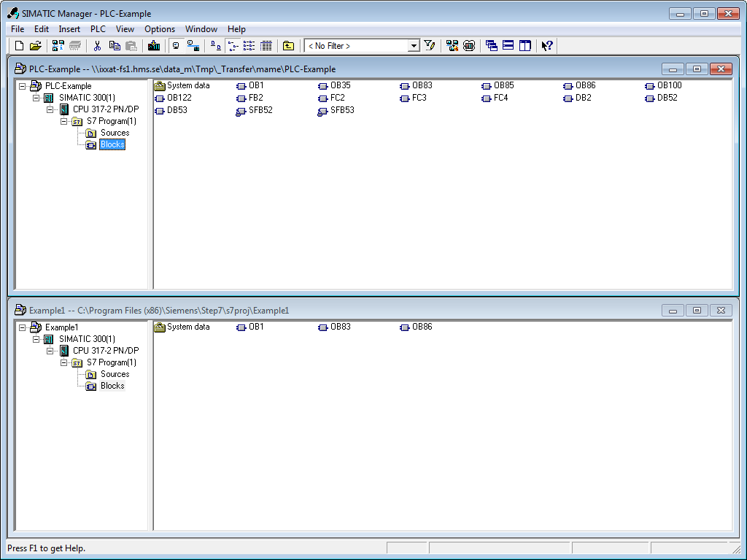The width and height of the screenshot is (747, 560).
Task: Click the S7 Memory Card toolbar icon
Action: [75, 46]
